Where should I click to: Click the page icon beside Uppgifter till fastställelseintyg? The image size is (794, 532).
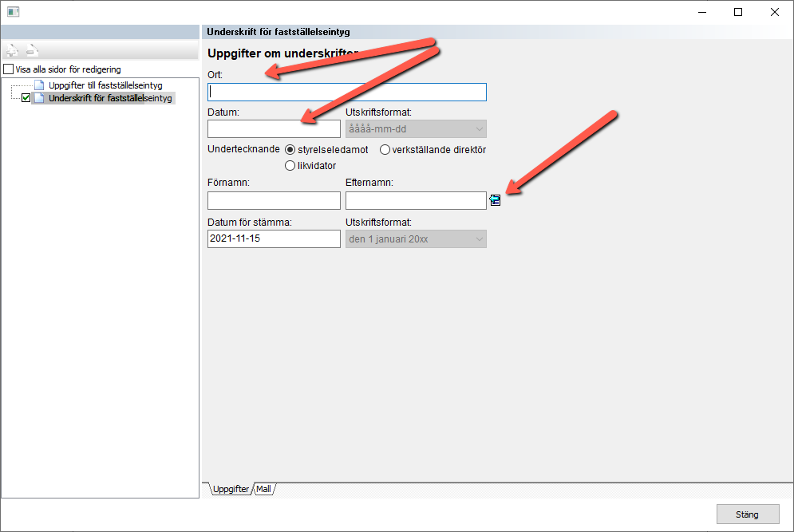click(39, 85)
